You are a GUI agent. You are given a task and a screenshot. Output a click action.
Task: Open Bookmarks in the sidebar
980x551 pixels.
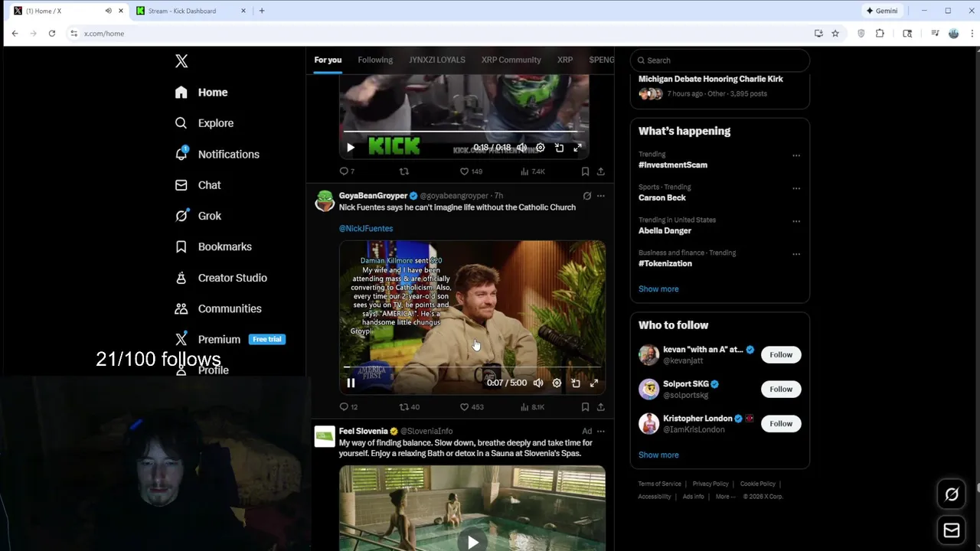coord(213,246)
